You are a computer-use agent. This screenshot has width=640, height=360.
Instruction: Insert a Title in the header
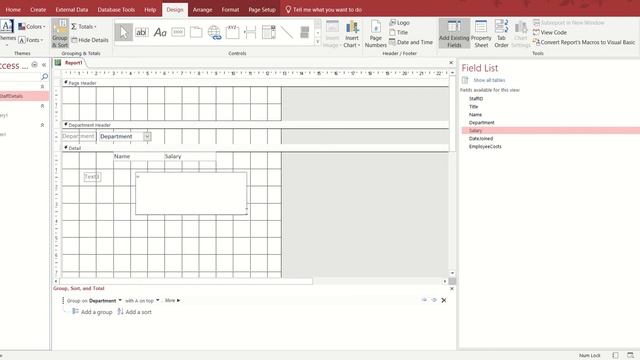(x=398, y=32)
